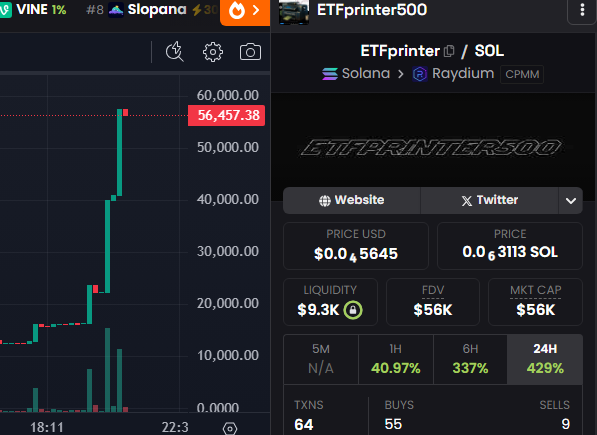Viewport: 597px width, 435px height.
Task: Open the ETFPRINTER500 banner image
Action: (x=433, y=147)
